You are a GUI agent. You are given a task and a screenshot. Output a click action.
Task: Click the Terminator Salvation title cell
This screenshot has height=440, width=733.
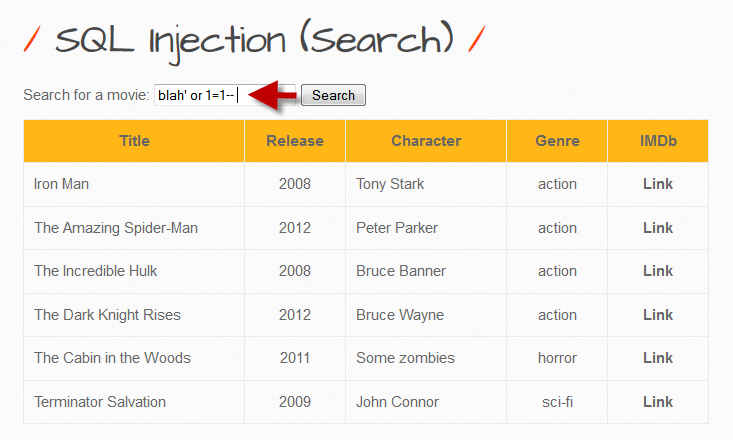[x=100, y=402]
